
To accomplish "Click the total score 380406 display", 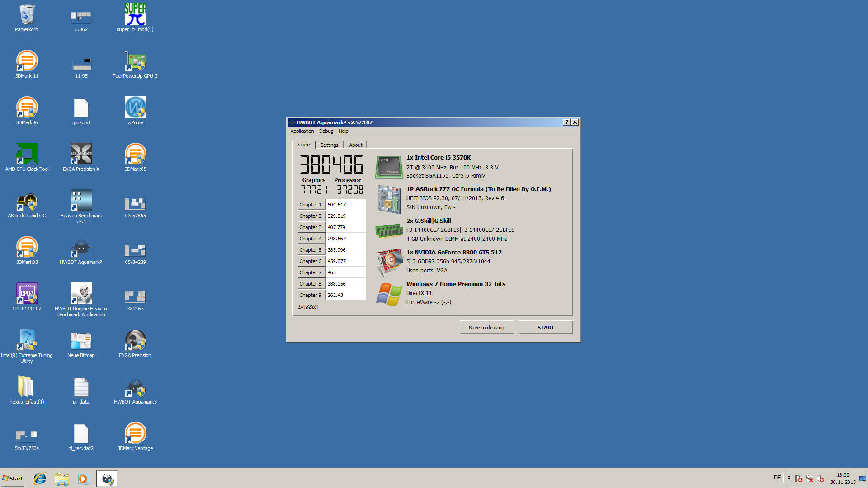I will click(332, 164).
